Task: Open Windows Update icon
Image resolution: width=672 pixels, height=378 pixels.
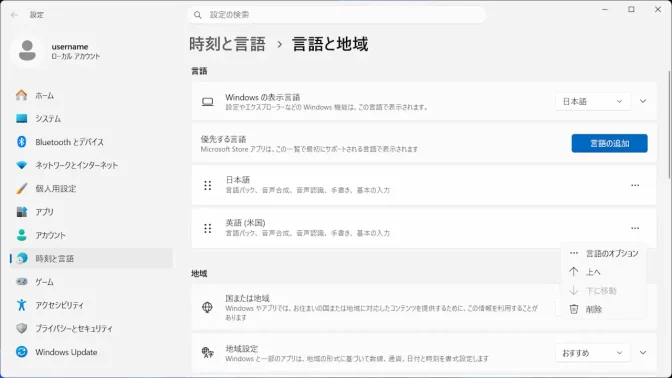Action: pos(21,352)
